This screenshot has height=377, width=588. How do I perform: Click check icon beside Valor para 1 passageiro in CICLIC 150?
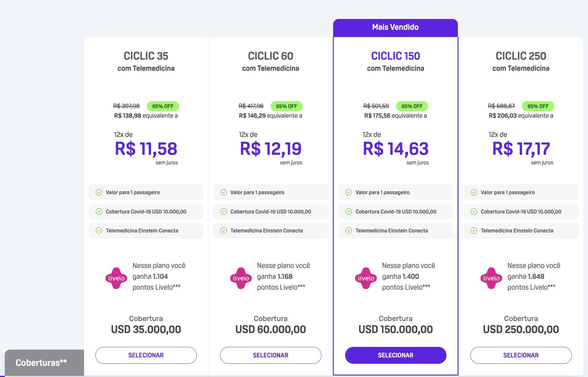point(349,192)
